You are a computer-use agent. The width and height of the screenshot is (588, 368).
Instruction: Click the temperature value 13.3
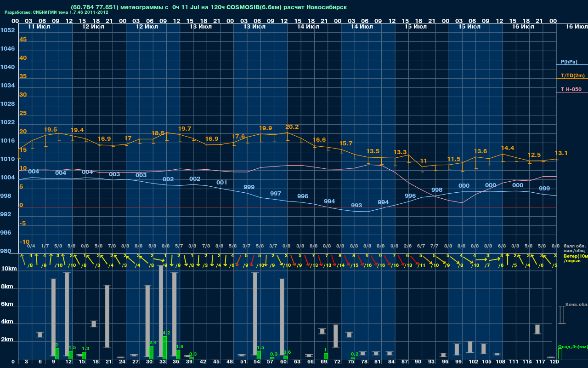400,152
